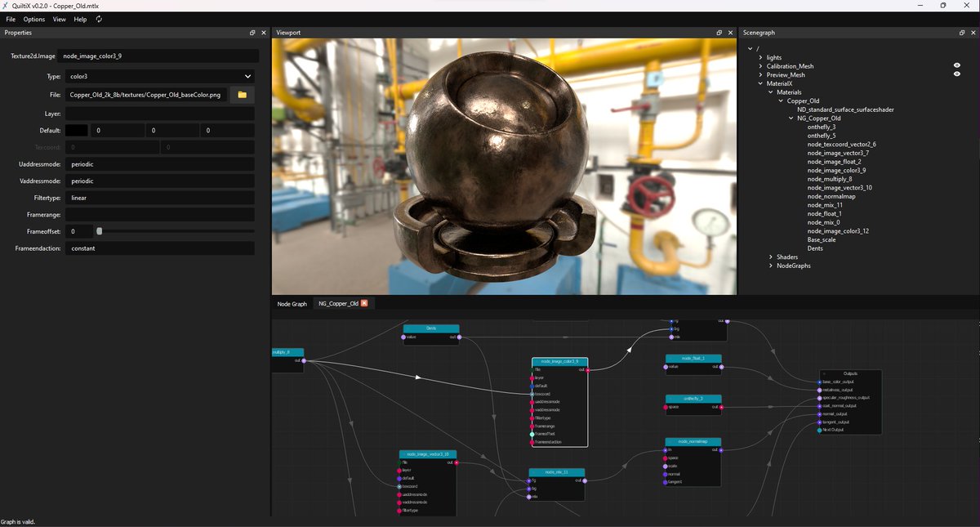
Task: Click out port of Dents node
Action: point(459,337)
